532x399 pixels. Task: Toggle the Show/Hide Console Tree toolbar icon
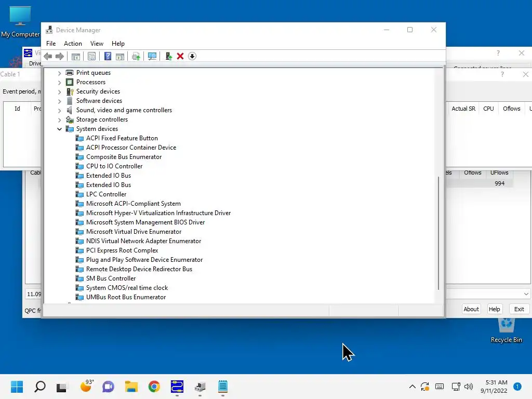point(76,56)
